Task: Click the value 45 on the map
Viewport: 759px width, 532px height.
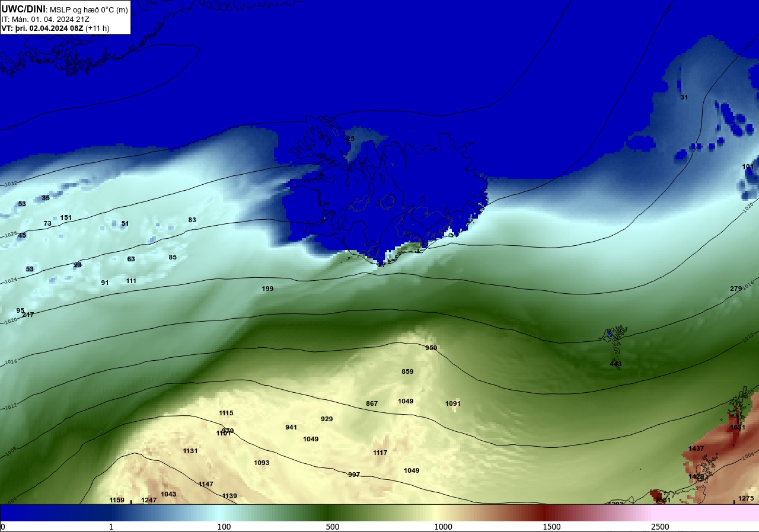Action: pyautogui.click(x=22, y=235)
